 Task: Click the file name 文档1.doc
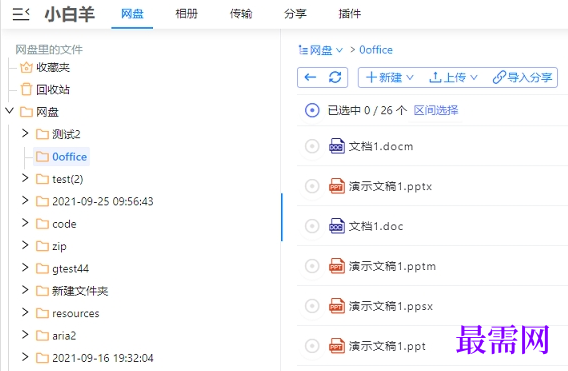coord(376,226)
